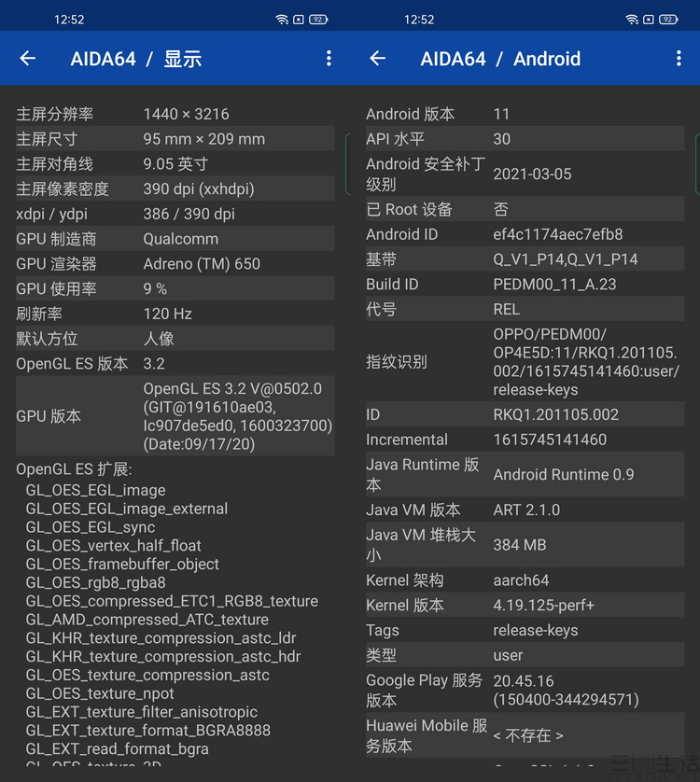Tap GL_OES_texture_npot extension

100,693
